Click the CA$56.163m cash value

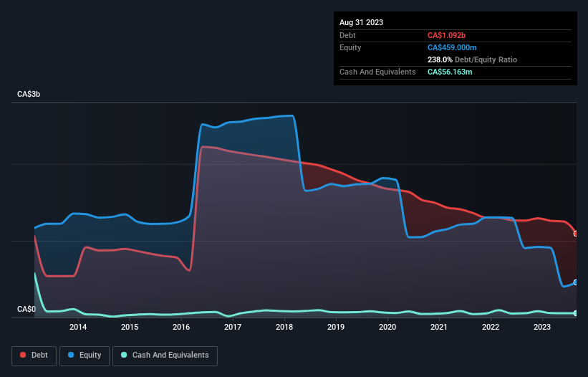click(x=450, y=72)
